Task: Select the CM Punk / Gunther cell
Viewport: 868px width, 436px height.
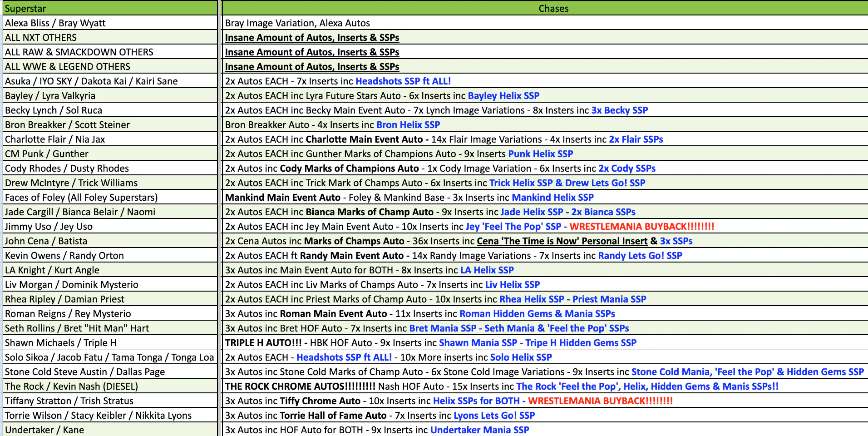Action: point(110,154)
